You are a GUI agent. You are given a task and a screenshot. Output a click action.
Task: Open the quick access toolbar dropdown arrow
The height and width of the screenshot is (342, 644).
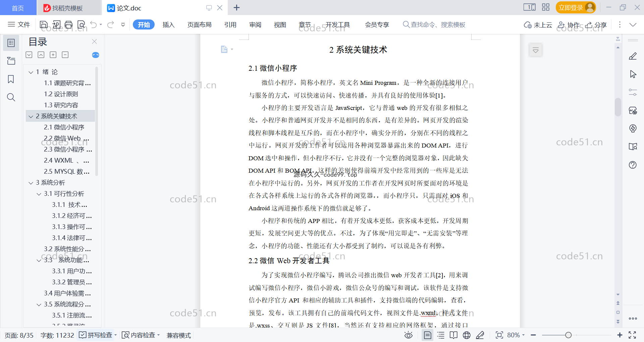click(x=123, y=24)
